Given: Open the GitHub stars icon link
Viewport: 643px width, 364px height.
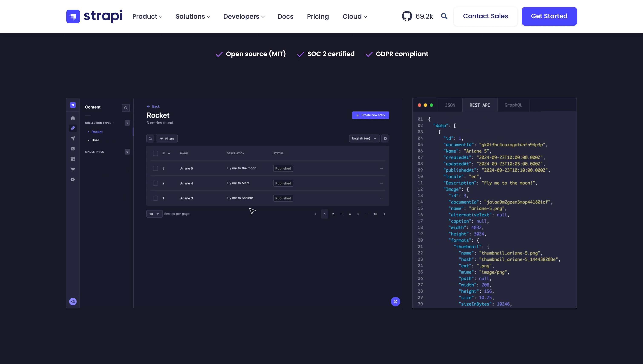Looking at the screenshot, I should pyautogui.click(x=407, y=16).
